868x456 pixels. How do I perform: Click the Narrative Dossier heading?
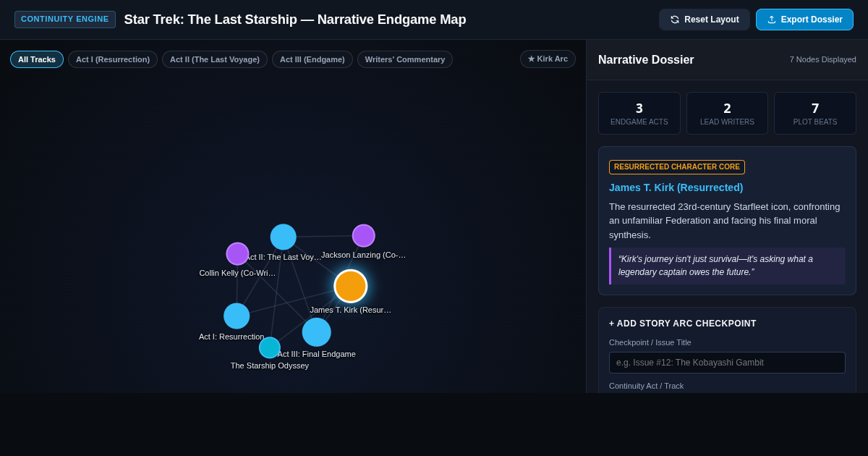pyautogui.click(x=646, y=60)
